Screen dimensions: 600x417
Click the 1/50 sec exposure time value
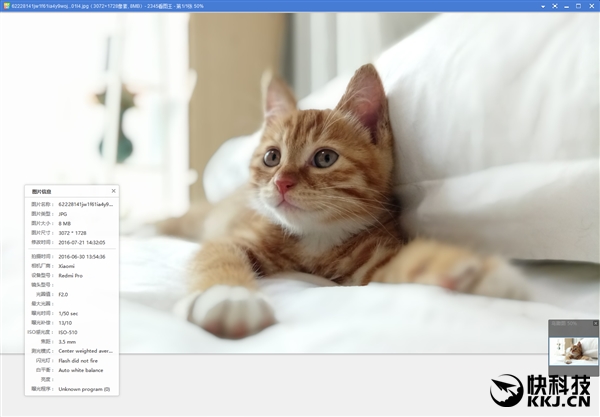click(x=69, y=314)
